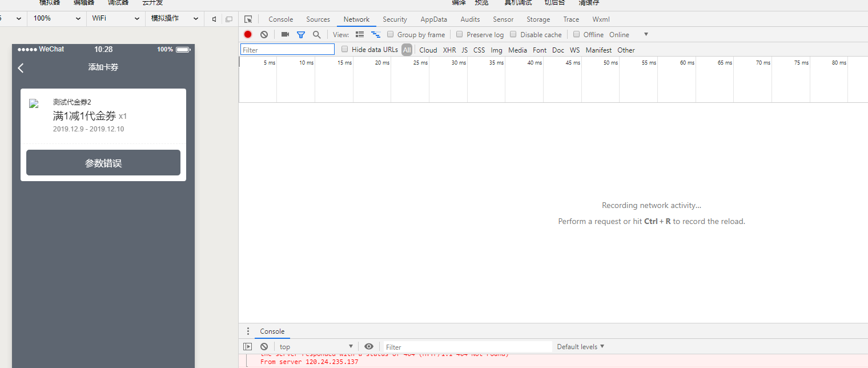Open the 100% zoom dropdown
868x368 pixels.
56,18
